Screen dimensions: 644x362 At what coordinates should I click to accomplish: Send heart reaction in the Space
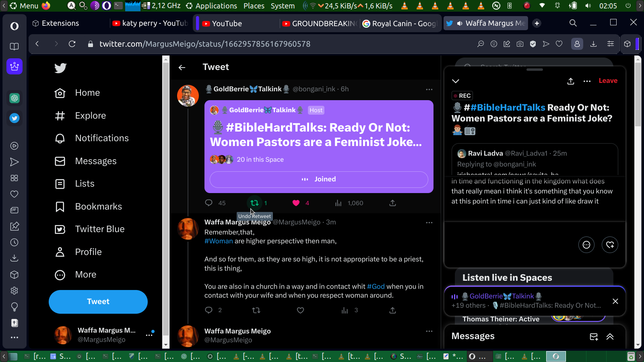pyautogui.click(x=610, y=245)
